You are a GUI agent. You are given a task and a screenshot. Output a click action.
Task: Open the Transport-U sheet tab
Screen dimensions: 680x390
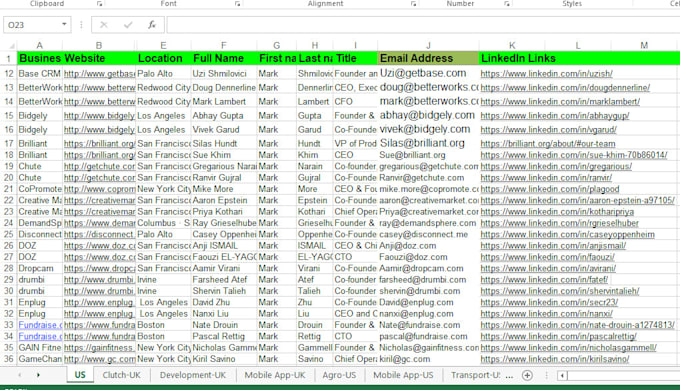click(475, 375)
